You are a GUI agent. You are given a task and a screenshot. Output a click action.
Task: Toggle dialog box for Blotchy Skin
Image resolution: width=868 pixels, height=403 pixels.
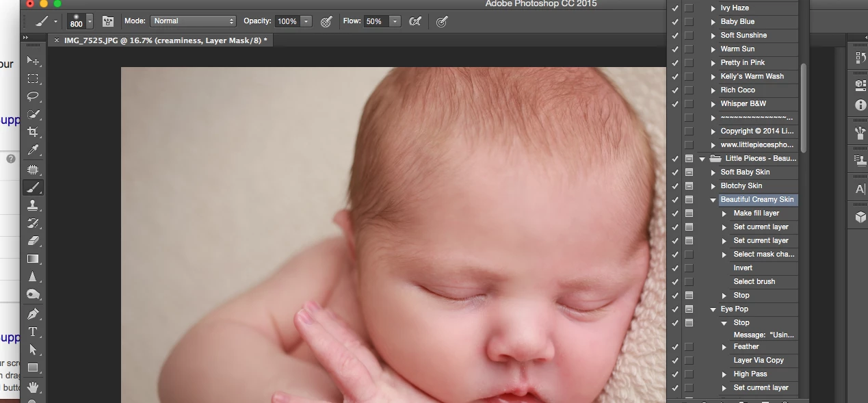point(689,186)
